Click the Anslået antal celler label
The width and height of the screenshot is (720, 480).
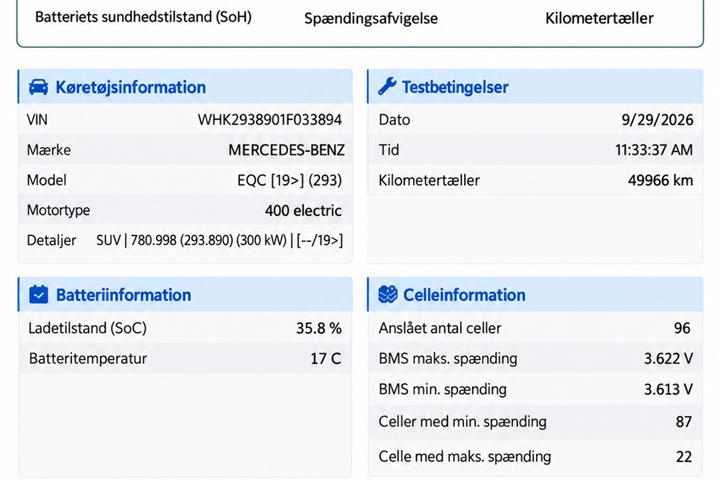(440, 328)
